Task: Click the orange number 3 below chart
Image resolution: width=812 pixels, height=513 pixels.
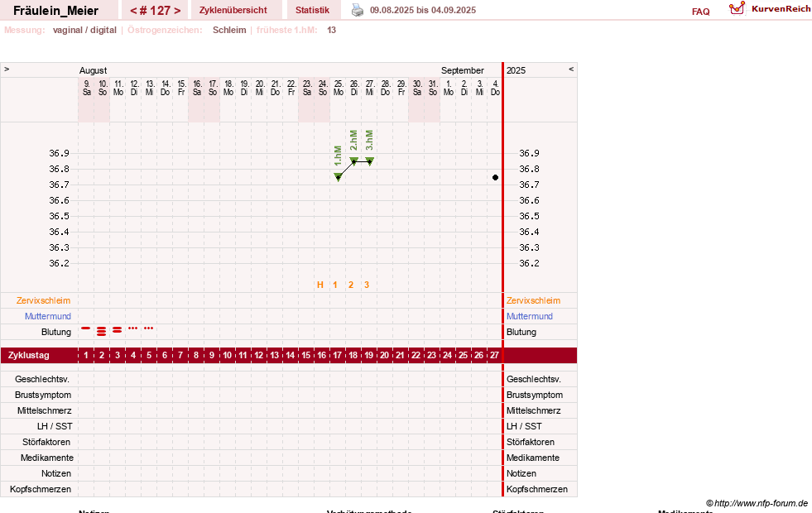Action: point(367,285)
